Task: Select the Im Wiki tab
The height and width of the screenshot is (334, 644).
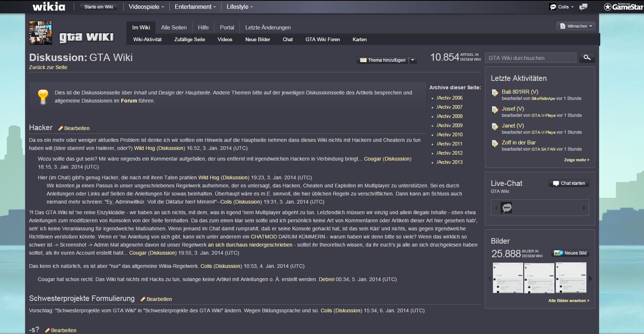Action: (141, 27)
